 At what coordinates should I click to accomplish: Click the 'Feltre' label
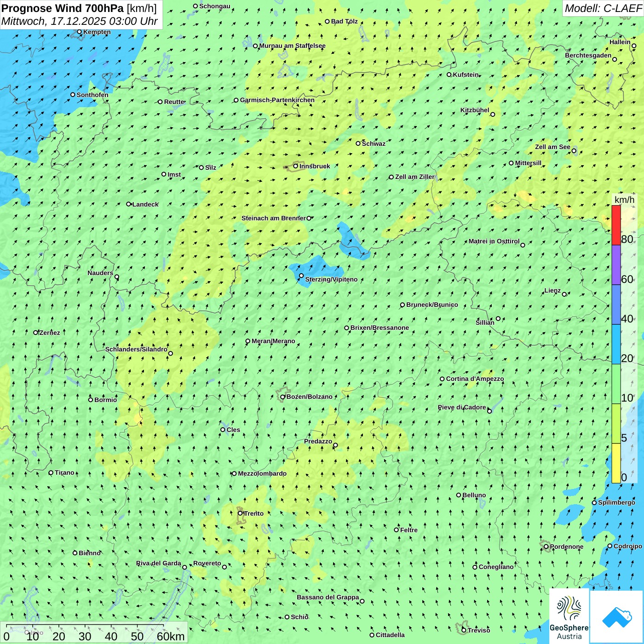coord(409,530)
